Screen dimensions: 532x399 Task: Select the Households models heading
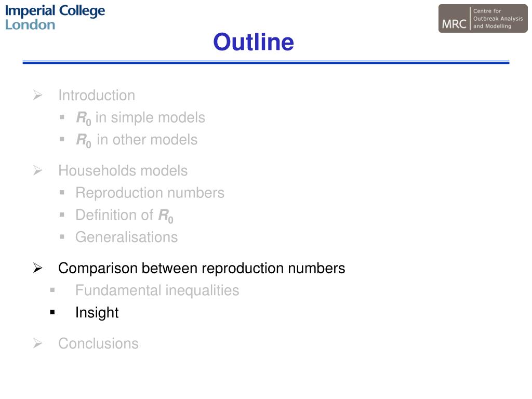click(123, 170)
